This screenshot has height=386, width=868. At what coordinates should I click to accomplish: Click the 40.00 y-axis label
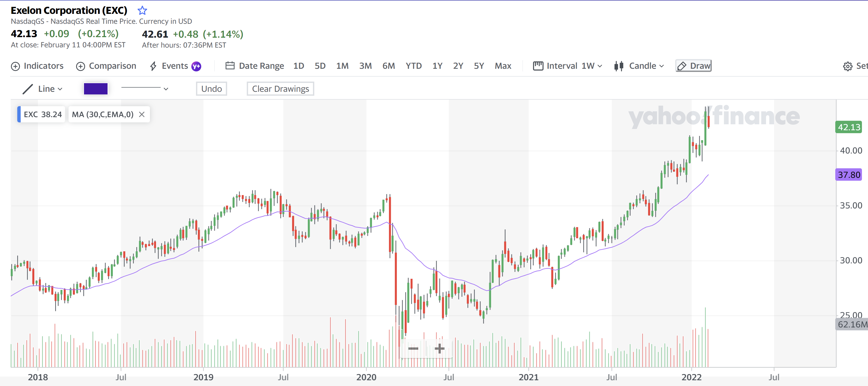[851, 151]
